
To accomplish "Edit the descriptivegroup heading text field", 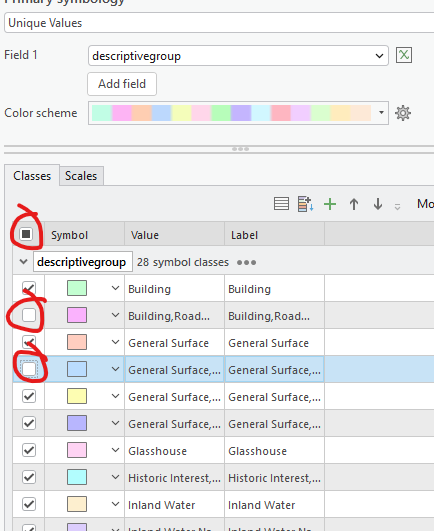I will (83, 262).
